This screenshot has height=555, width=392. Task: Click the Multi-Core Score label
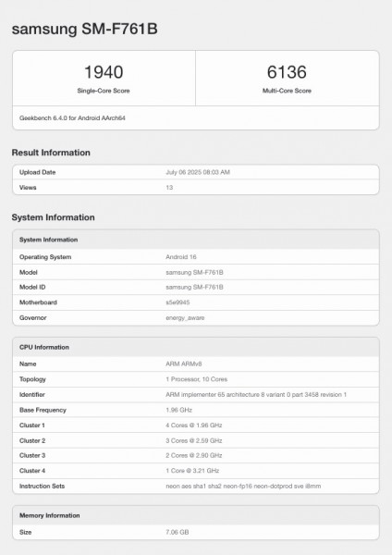click(x=287, y=91)
